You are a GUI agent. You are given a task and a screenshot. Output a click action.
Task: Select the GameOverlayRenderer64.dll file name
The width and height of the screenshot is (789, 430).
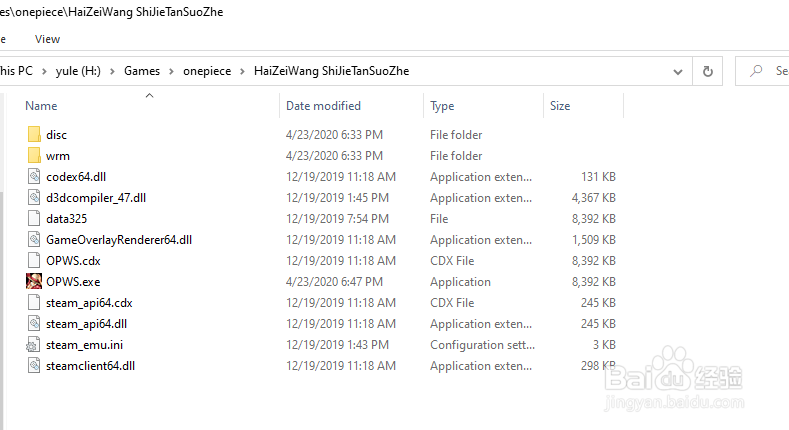118,240
